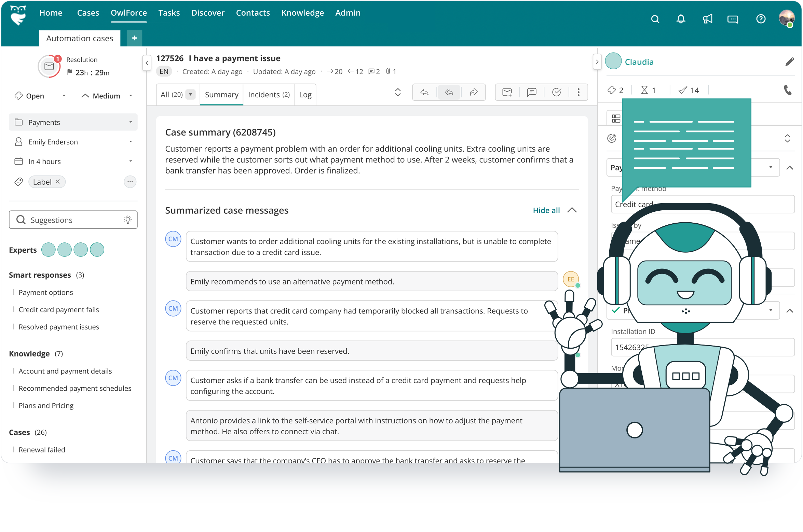Open the Knowledge menu item
Screen dimensions: 803x532
[302, 13]
